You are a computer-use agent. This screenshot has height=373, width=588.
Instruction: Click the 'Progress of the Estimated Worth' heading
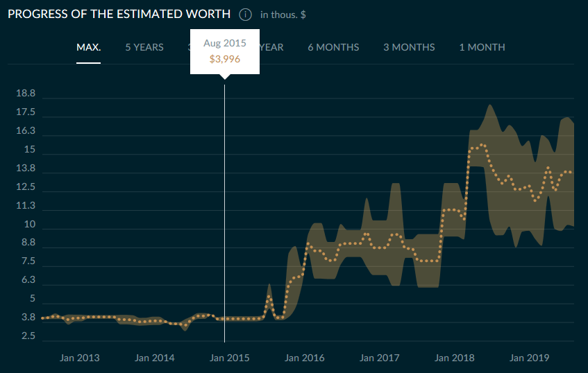(119, 15)
